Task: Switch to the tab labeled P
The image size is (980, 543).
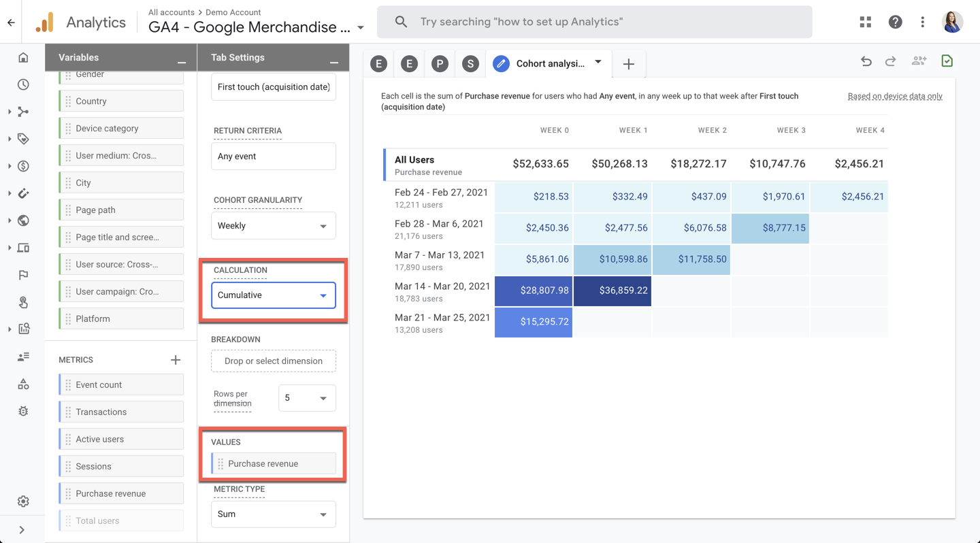Action: coord(440,64)
